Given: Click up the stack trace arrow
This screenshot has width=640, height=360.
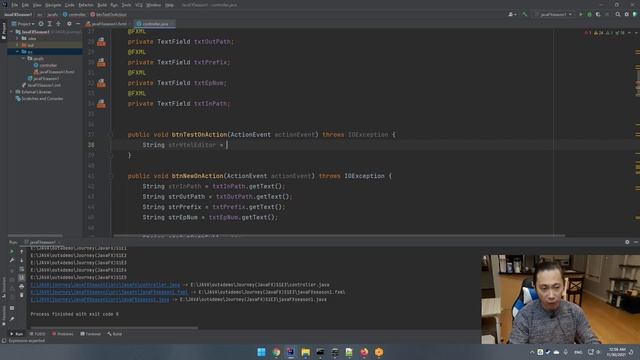Looking at the screenshot, I should coord(22,251).
